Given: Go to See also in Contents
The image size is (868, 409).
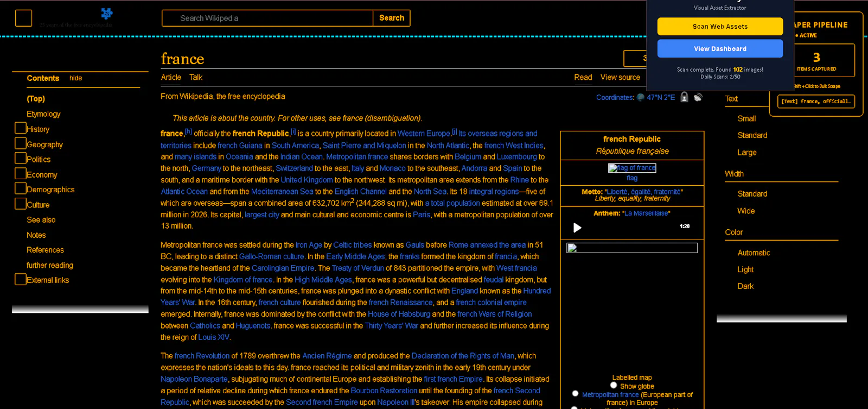Looking at the screenshot, I should click(41, 220).
